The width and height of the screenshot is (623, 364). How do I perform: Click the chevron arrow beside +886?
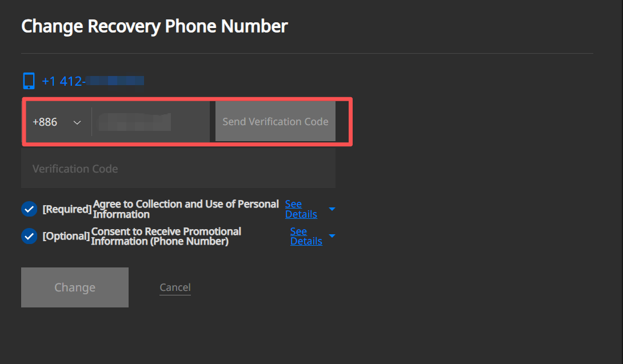point(77,122)
